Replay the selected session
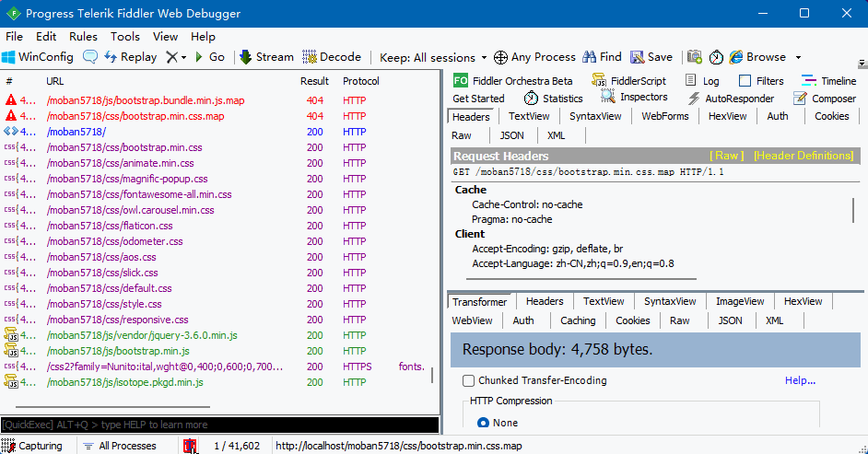This screenshot has width=868, height=454. point(131,57)
